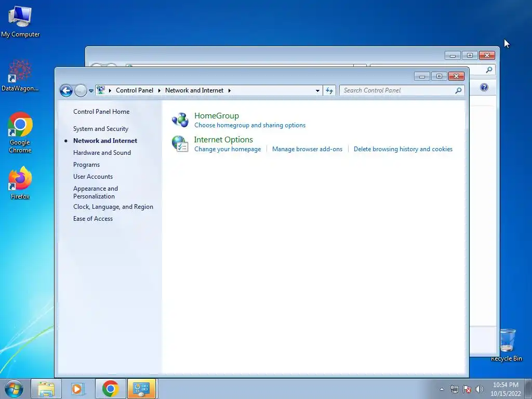Image resolution: width=532 pixels, height=399 pixels.
Task: Click the taskbar clock showing 10:54 PM
Action: coord(506,389)
